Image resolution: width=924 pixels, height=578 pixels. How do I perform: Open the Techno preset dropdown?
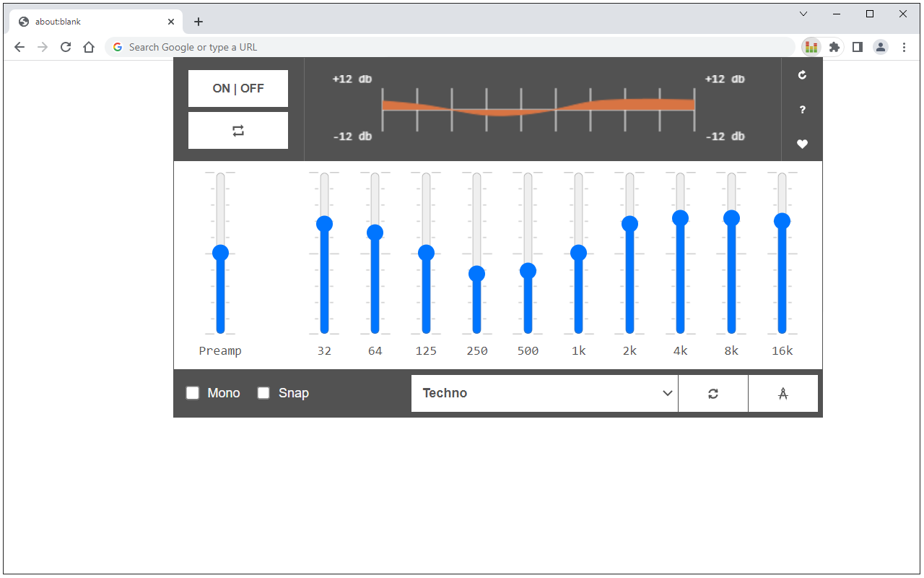(x=544, y=393)
